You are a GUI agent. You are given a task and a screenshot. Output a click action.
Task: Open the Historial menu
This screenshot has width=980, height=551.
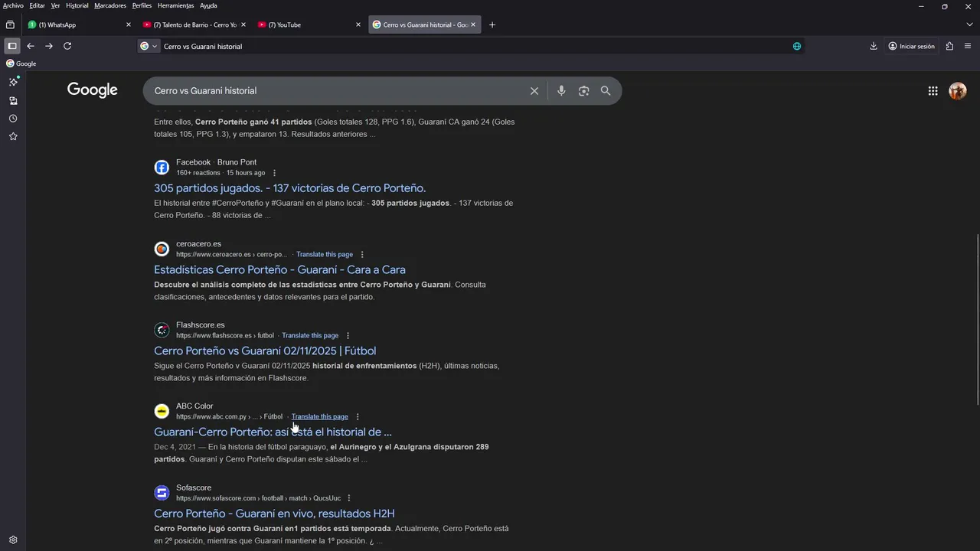(x=77, y=5)
